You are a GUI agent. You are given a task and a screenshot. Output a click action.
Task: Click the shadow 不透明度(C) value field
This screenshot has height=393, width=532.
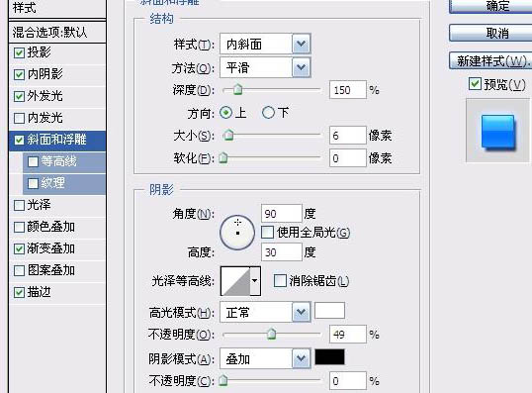348,381
